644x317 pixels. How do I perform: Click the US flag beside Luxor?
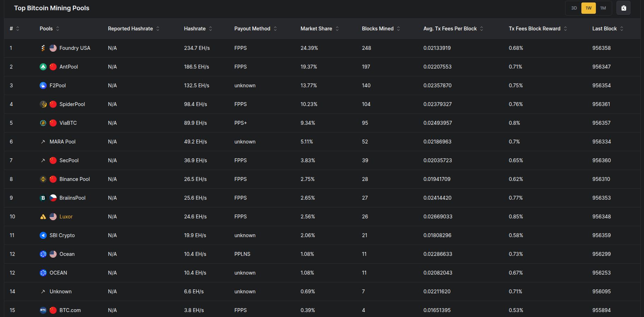point(53,217)
